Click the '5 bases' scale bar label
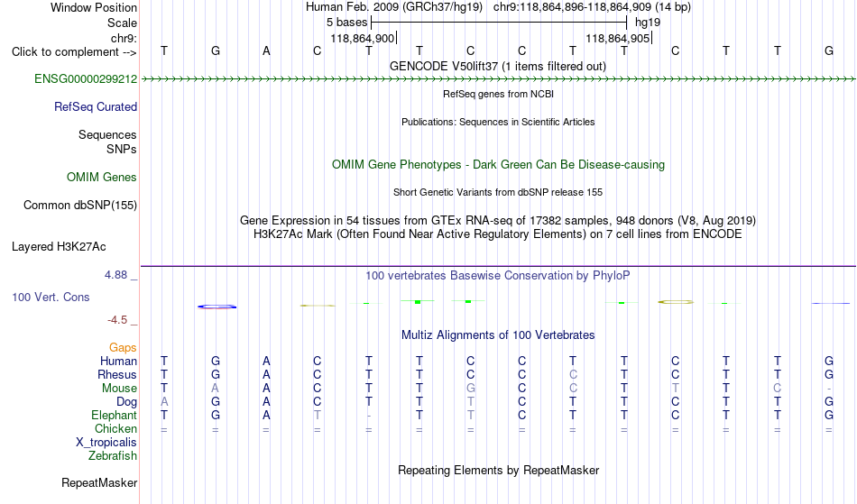This screenshot has width=857, height=504. click(x=347, y=23)
